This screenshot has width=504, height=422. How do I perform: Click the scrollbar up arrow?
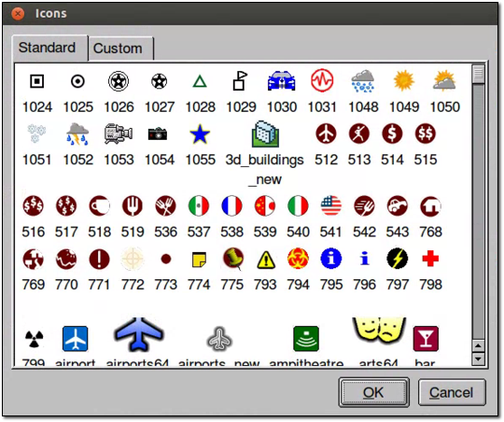(x=478, y=346)
